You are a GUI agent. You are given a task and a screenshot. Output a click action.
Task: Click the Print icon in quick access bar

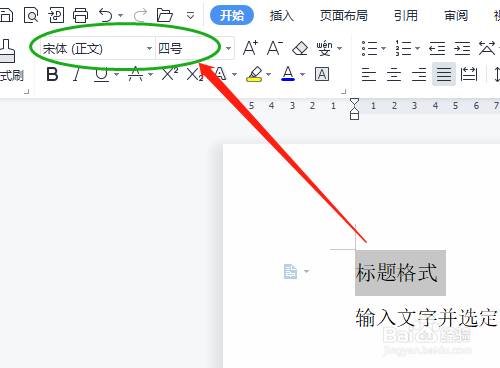[80, 15]
